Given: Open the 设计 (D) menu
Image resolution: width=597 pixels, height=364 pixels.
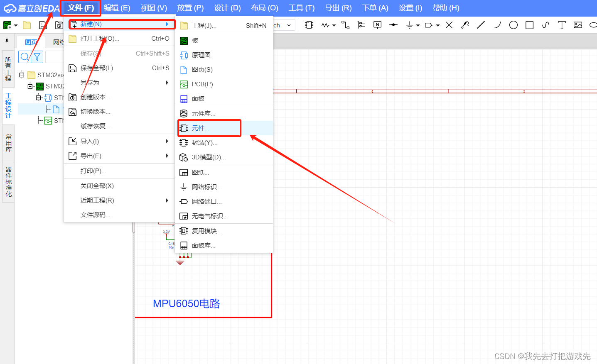Looking at the screenshot, I should pyautogui.click(x=227, y=8).
